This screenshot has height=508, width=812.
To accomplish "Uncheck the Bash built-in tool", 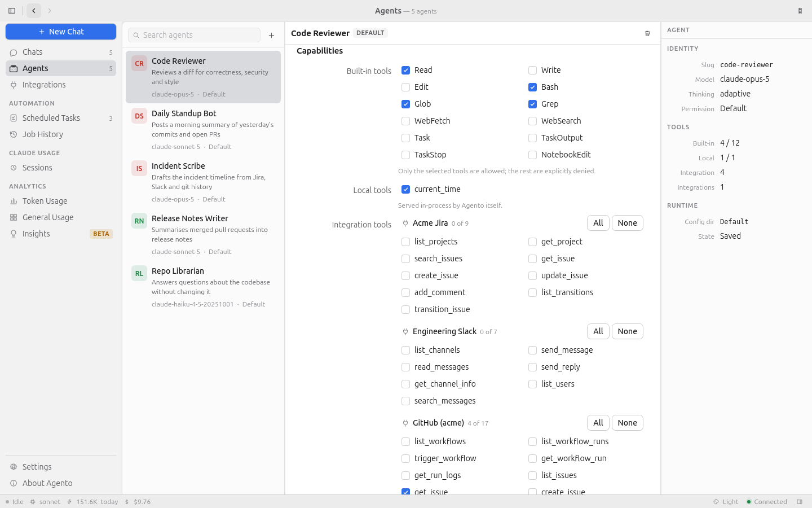I will (x=532, y=87).
